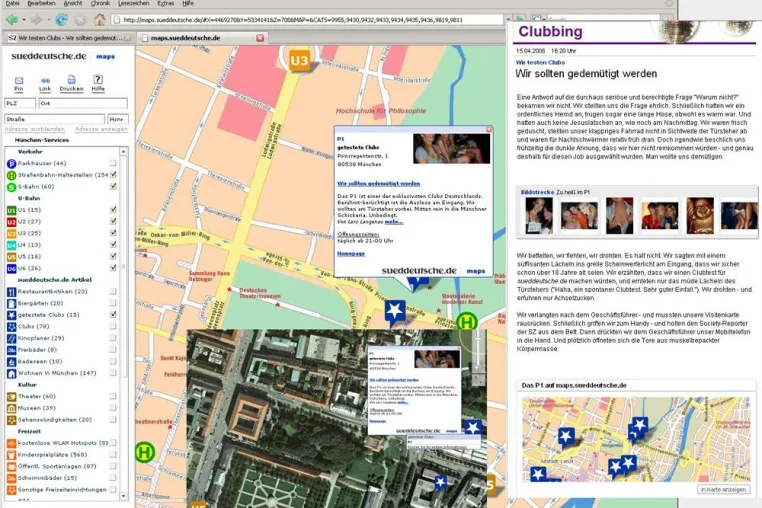762x508 pixels.
Task: Click the photo thumbnail in the P1 popup
Action: 451,149
